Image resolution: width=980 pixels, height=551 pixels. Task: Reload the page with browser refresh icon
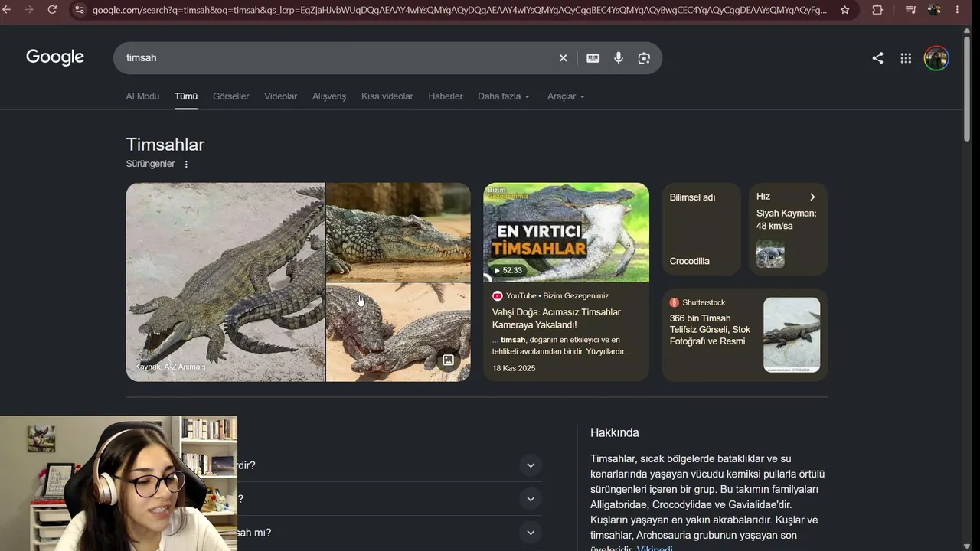click(x=52, y=10)
